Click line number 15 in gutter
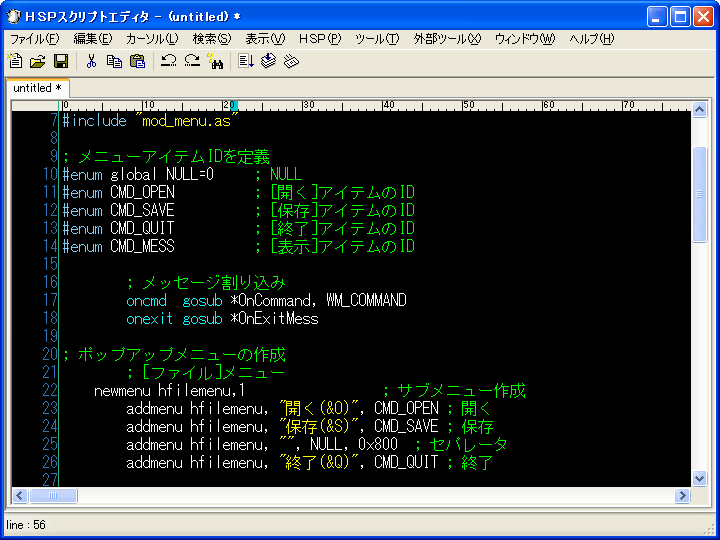 click(50, 264)
